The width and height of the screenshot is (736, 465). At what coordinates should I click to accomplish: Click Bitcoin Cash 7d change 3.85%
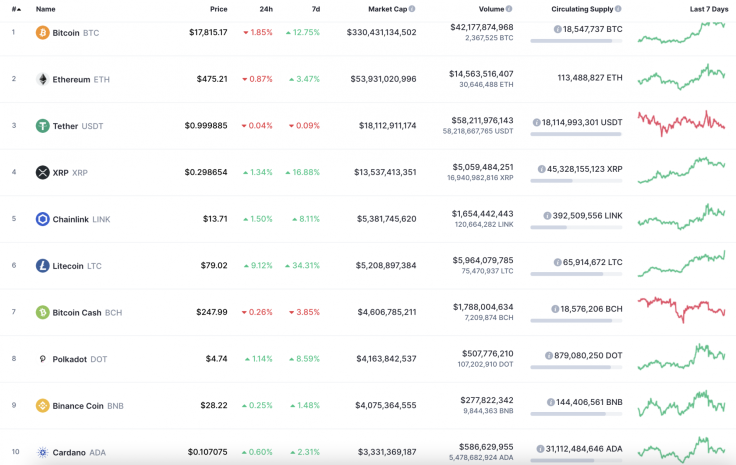click(x=304, y=312)
